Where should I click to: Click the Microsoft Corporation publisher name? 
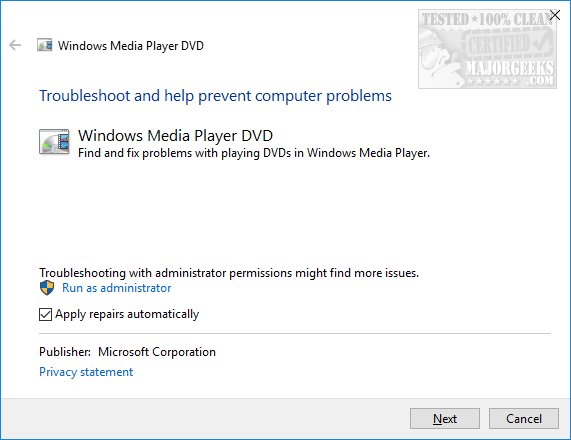(157, 352)
